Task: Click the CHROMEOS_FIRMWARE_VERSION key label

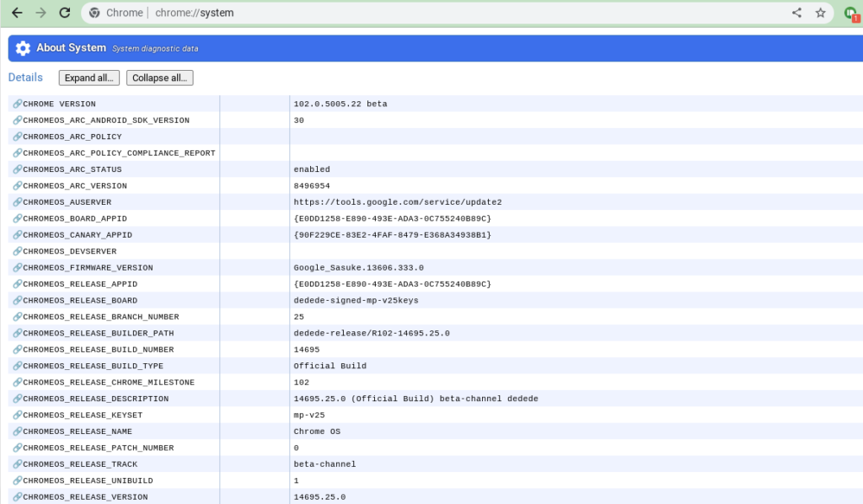Action: (x=88, y=268)
